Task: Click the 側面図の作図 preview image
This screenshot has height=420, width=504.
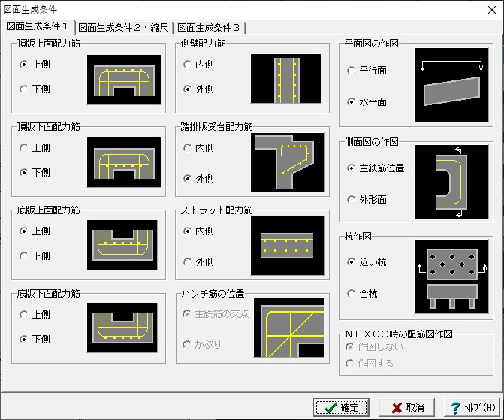Action: [x=451, y=182]
